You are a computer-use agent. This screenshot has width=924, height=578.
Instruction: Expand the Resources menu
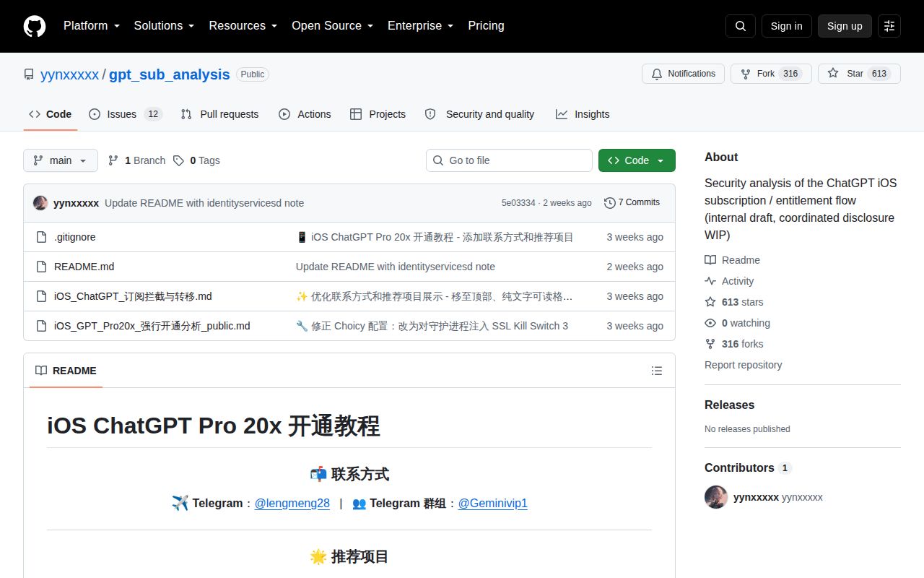tap(243, 26)
